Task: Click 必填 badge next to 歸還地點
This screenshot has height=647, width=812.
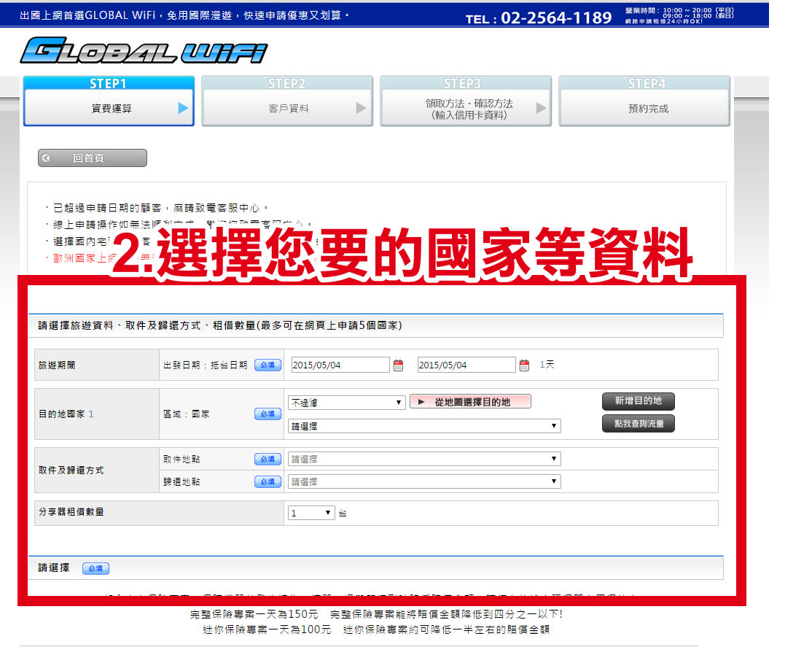Action: tap(268, 481)
